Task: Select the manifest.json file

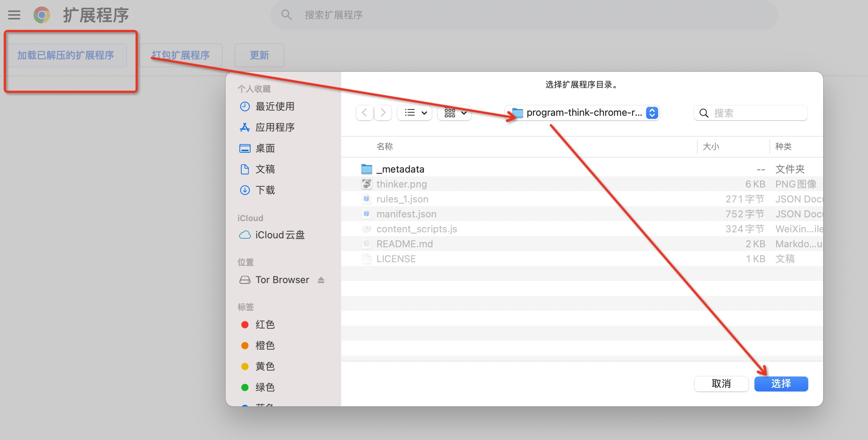Action: 406,214
